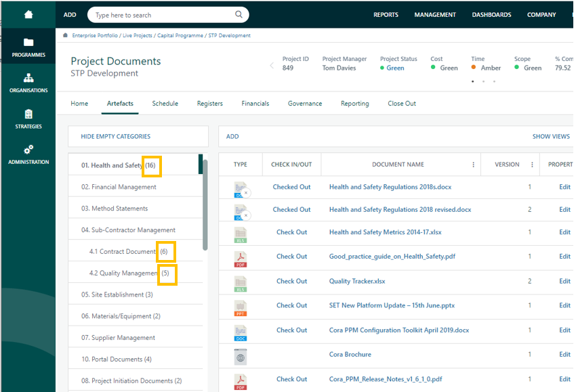Open the MANAGEMENT menu
Viewport: 576px width, 392px height.
click(x=435, y=15)
